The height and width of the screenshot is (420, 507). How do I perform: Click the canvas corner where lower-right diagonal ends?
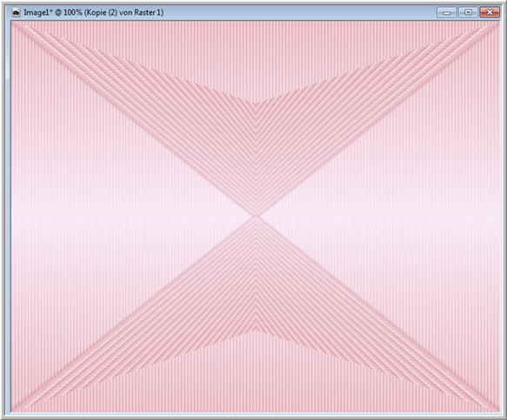pyautogui.click(x=498, y=410)
